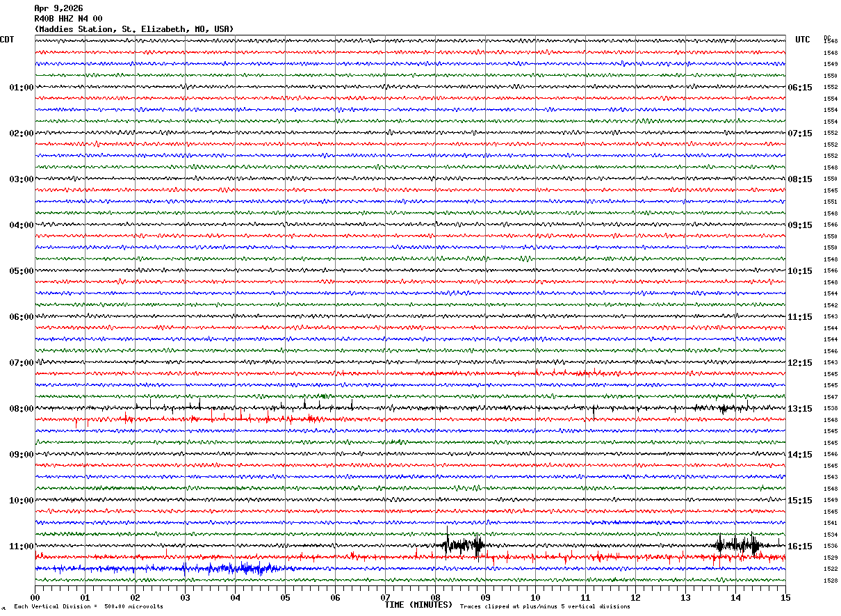Click minute 00 on the time axis
The height and width of the screenshot is (616, 841).
(35, 597)
